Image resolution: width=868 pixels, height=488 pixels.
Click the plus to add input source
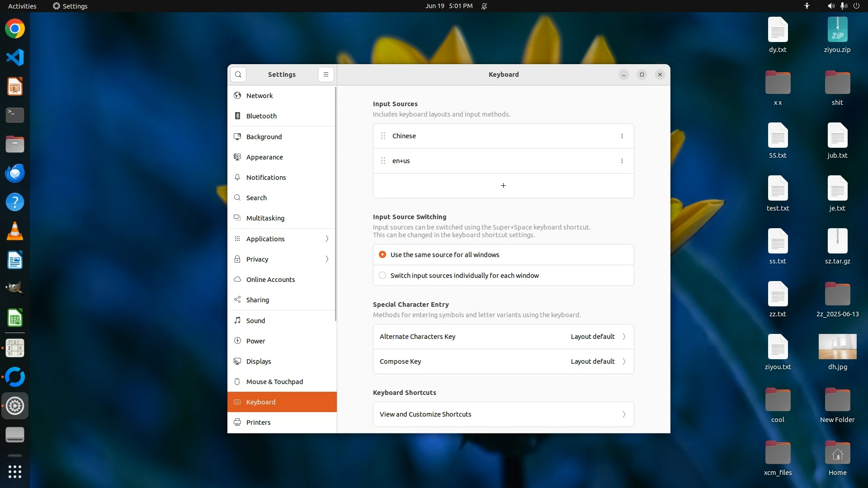pos(503,186)
